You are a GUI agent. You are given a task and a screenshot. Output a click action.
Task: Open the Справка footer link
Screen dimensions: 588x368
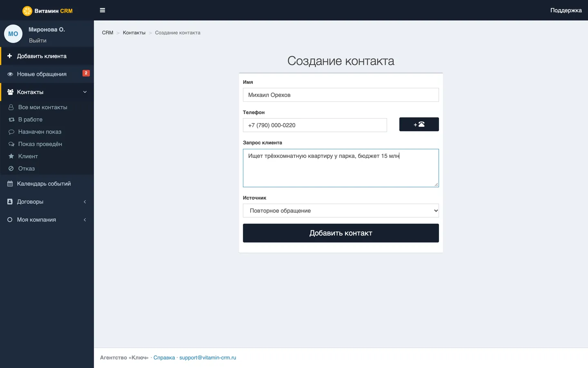click(x=164, y=357)
